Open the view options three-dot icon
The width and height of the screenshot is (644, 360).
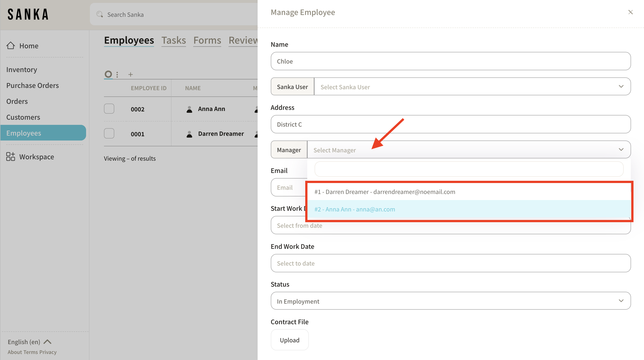(117, 74)
